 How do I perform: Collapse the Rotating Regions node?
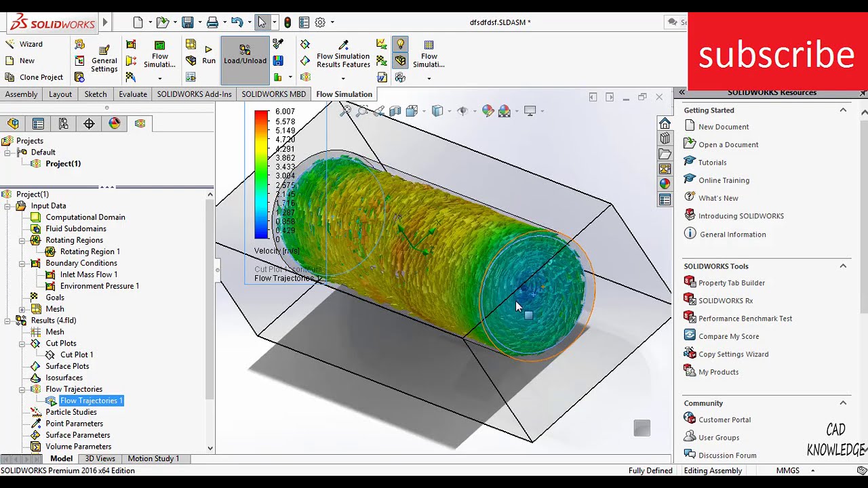[22, 241]
